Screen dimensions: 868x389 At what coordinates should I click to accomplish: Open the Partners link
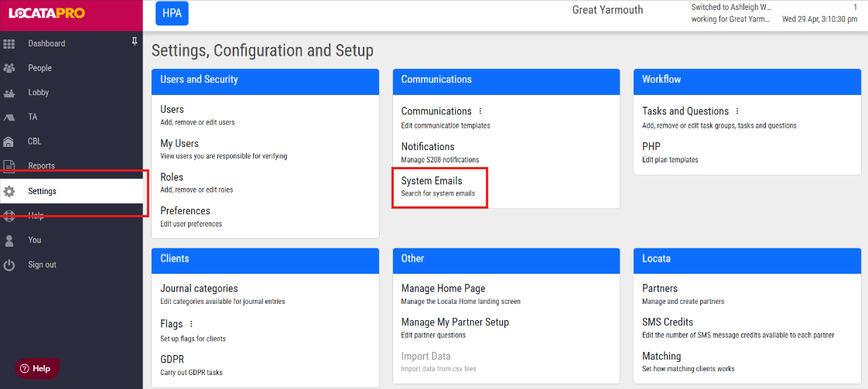coord(660,288)
